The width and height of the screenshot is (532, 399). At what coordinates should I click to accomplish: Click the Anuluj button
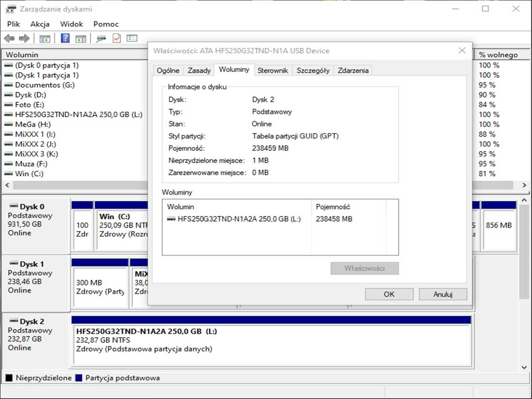(x=443, y=294)
